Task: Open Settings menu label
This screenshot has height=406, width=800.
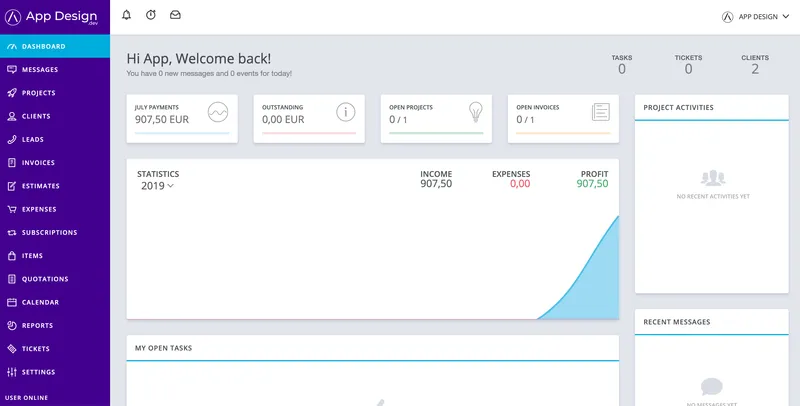Action: pyautogui.click(x=38, y=372)
